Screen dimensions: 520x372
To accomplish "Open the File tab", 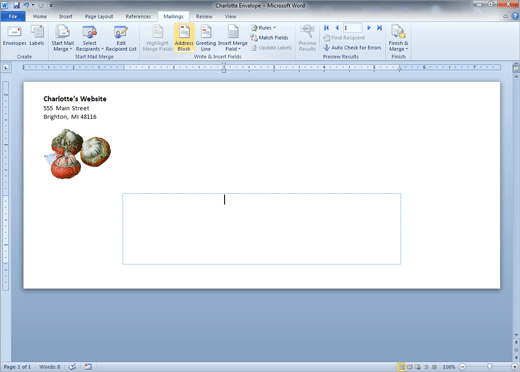I will pyautogui.click(x=13, y=16).
